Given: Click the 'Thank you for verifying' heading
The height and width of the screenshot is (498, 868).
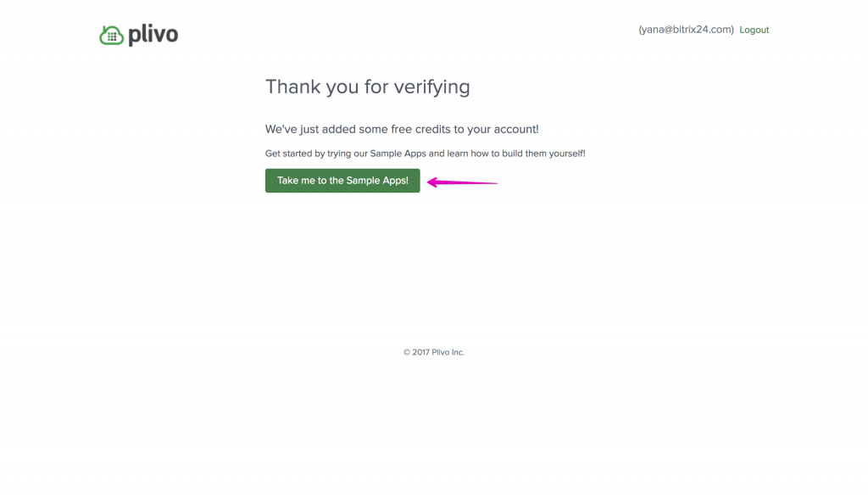Looking at the screenshot, I should (x=368, y=87).
